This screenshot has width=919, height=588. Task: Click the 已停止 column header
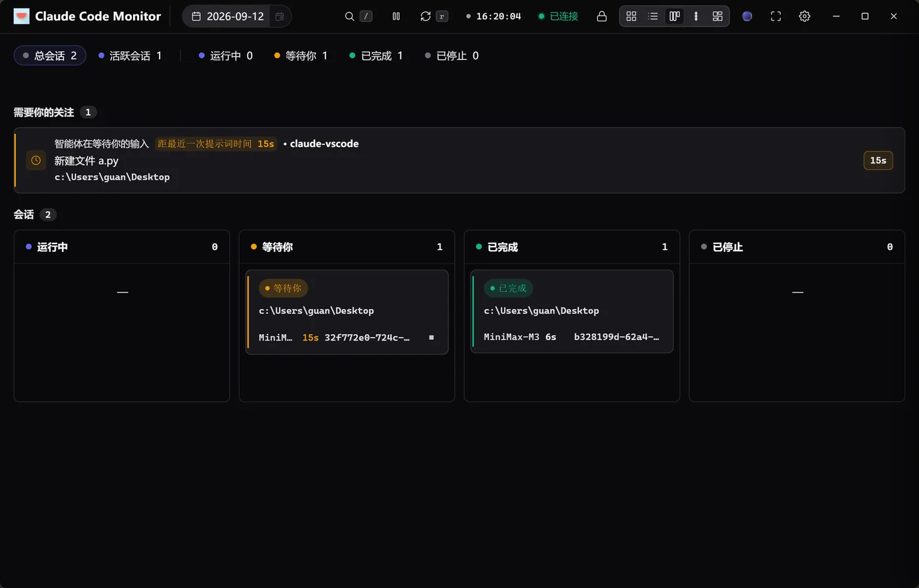click(x=797, y=247)
